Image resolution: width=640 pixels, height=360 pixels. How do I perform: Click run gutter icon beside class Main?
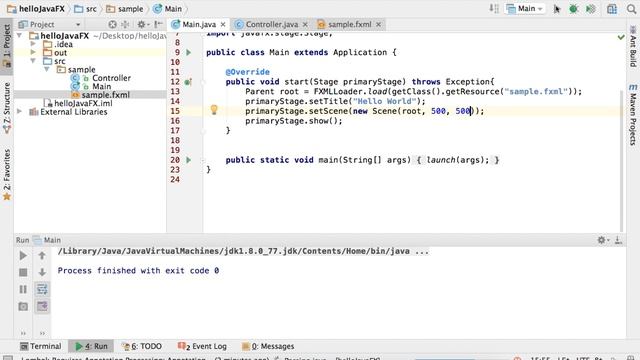(189, 52)
